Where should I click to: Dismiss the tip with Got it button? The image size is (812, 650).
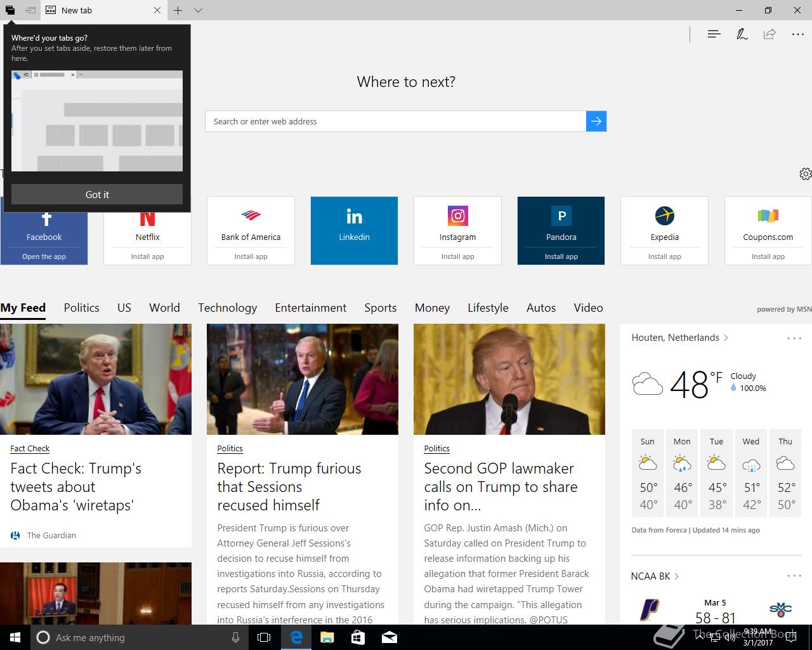pos(97,194)
